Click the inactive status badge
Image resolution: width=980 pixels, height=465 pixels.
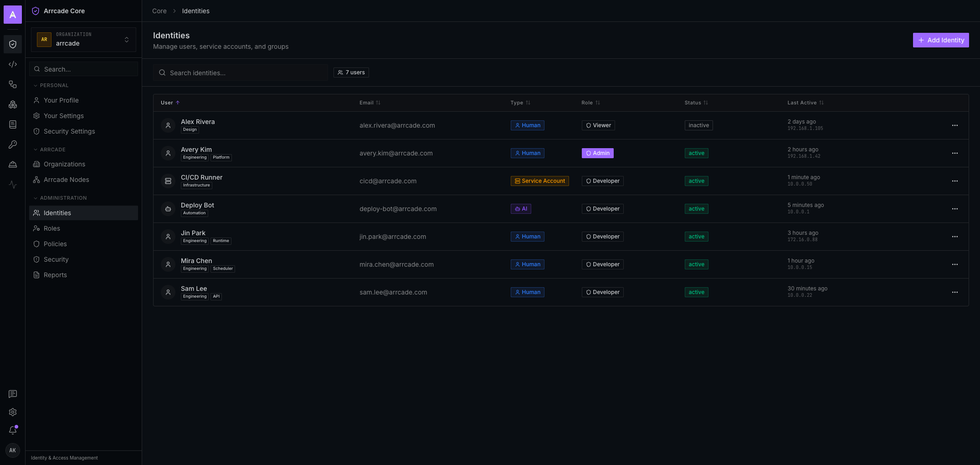[698, 125]
